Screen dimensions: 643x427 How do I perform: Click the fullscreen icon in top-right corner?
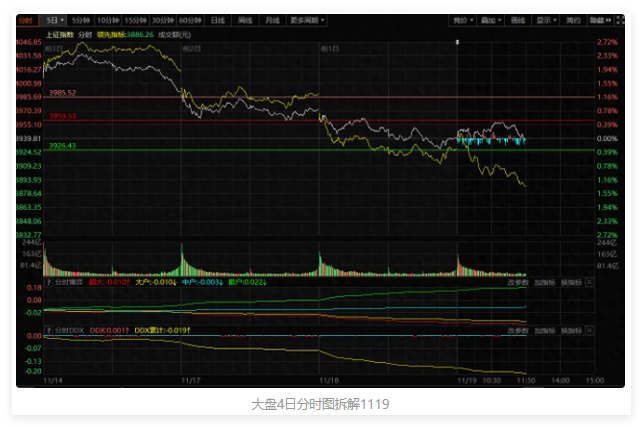(x=623, y=20)
